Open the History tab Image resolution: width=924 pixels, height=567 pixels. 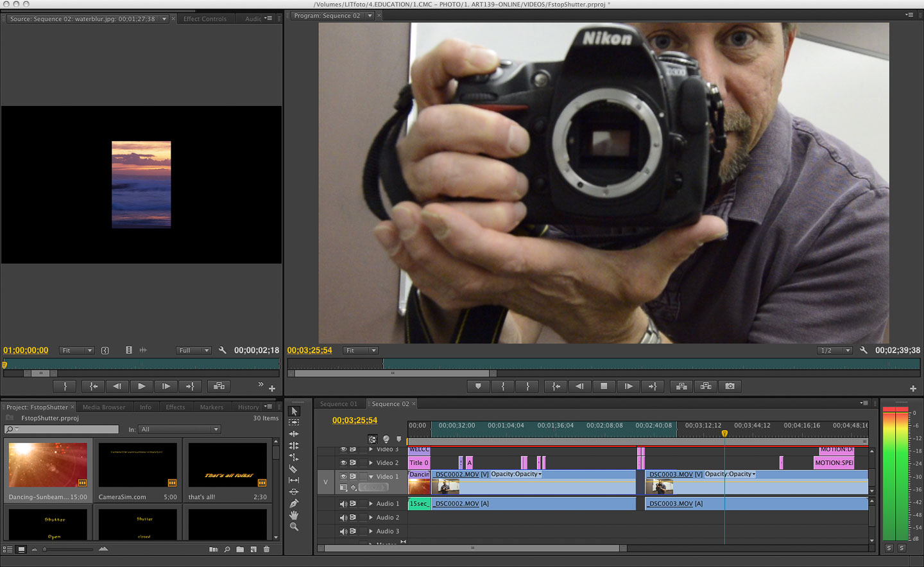(248, 407)
